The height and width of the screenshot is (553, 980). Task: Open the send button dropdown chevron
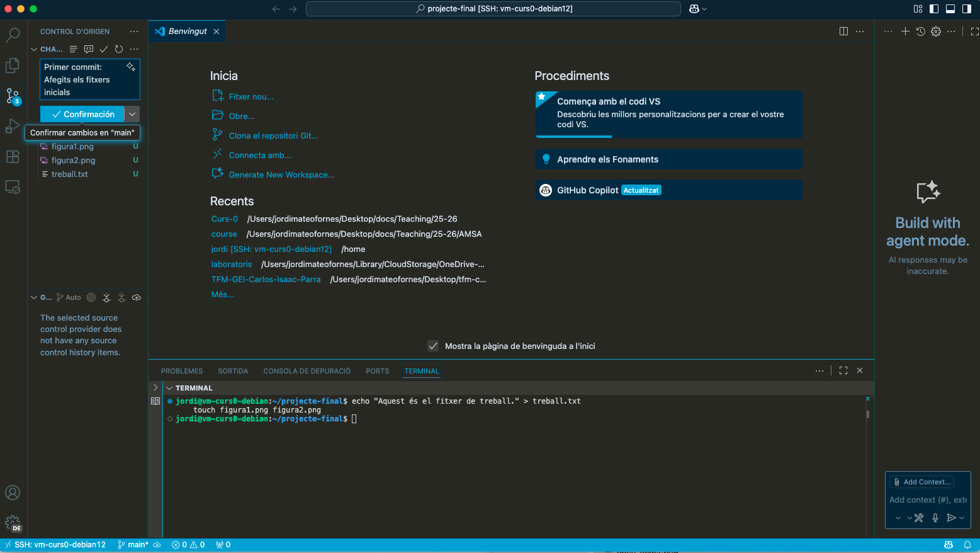(962, 518)
